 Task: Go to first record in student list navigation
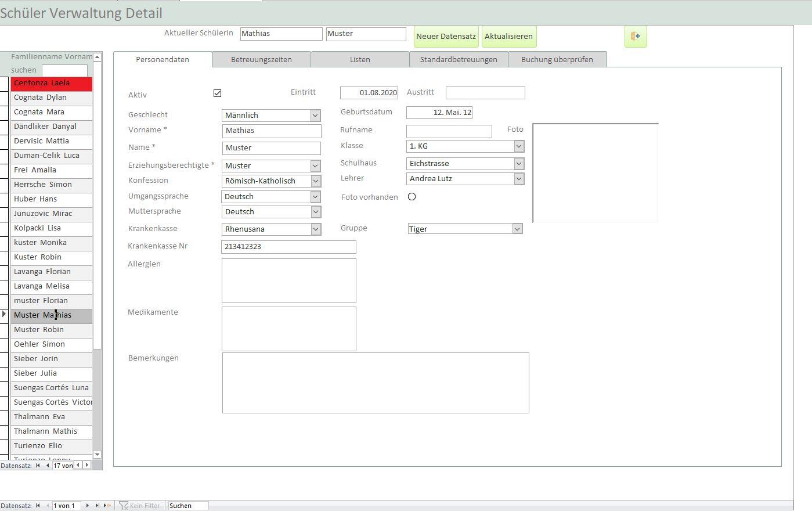point(38,465)
